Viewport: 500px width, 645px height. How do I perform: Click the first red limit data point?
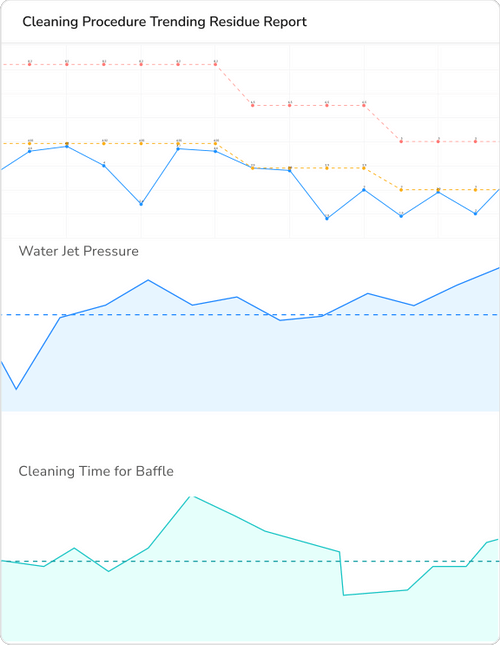(30, 65)
